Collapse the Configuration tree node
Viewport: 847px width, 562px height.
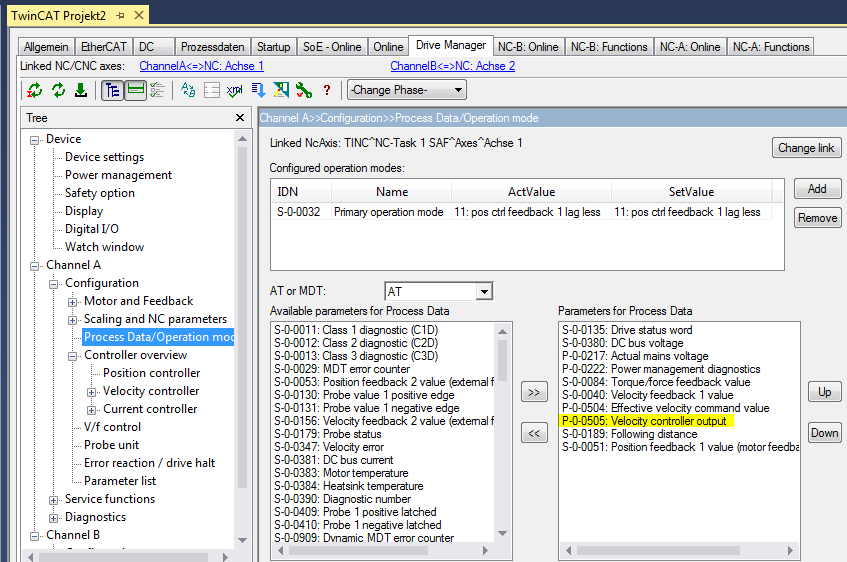53,284
